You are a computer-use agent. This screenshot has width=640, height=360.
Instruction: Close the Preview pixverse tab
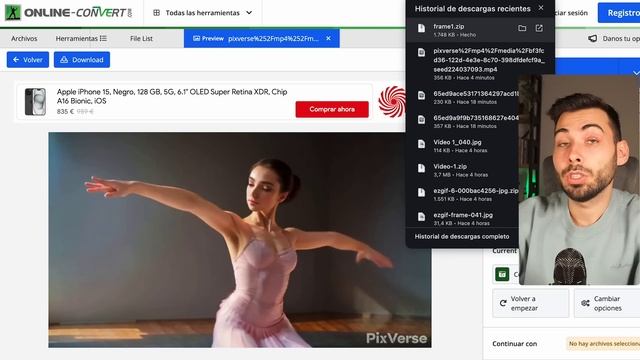click(x=329, y=38)
